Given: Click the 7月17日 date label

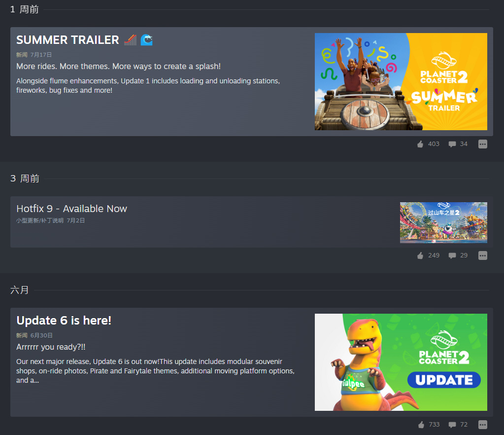Looking at the screenshot, I should (x=41, y=55).
